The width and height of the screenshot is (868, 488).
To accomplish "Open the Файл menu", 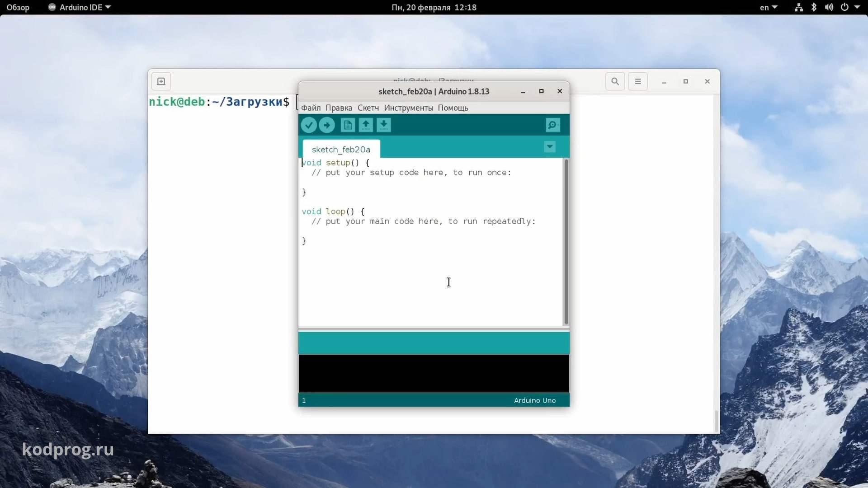I will (x=311, y=108).
